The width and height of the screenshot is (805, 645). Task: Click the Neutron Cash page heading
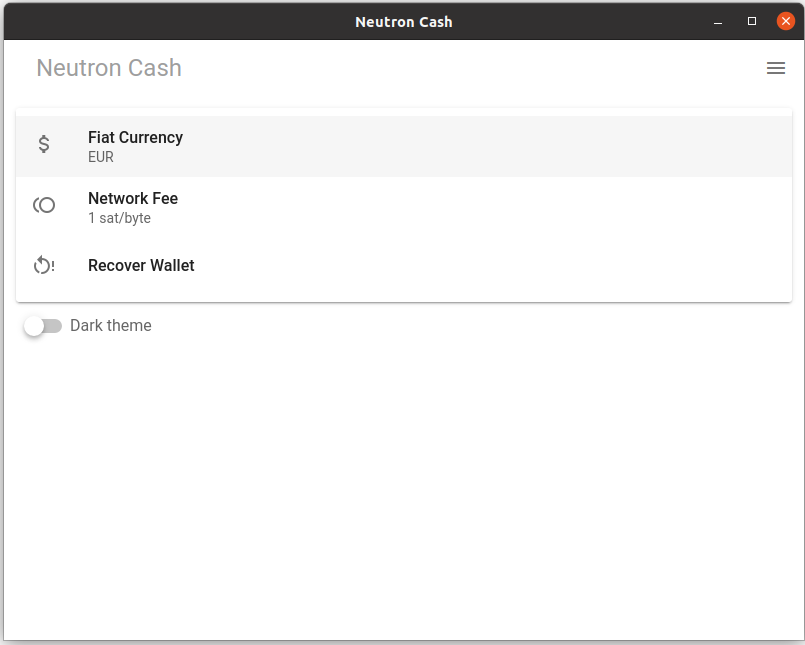[109, 68]
